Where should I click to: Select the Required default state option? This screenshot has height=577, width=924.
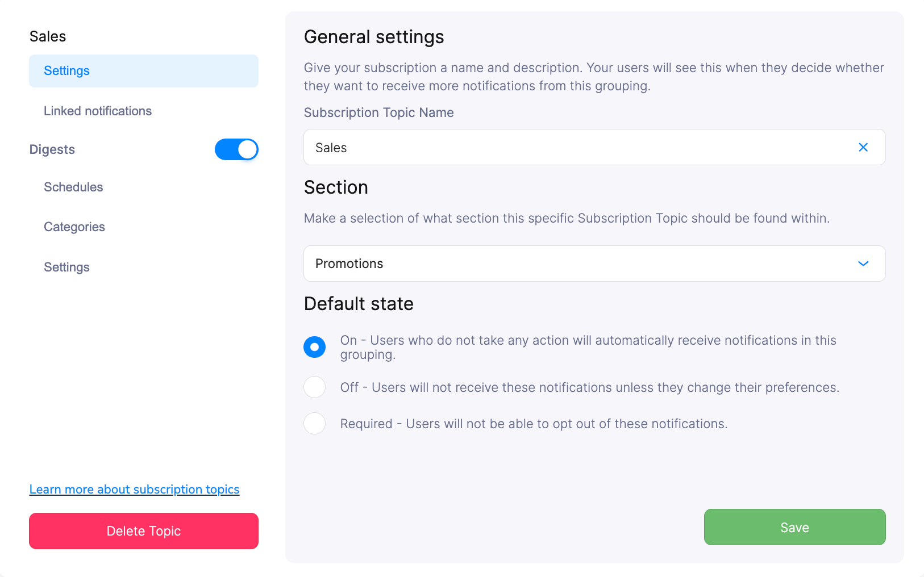pos(314,423)
